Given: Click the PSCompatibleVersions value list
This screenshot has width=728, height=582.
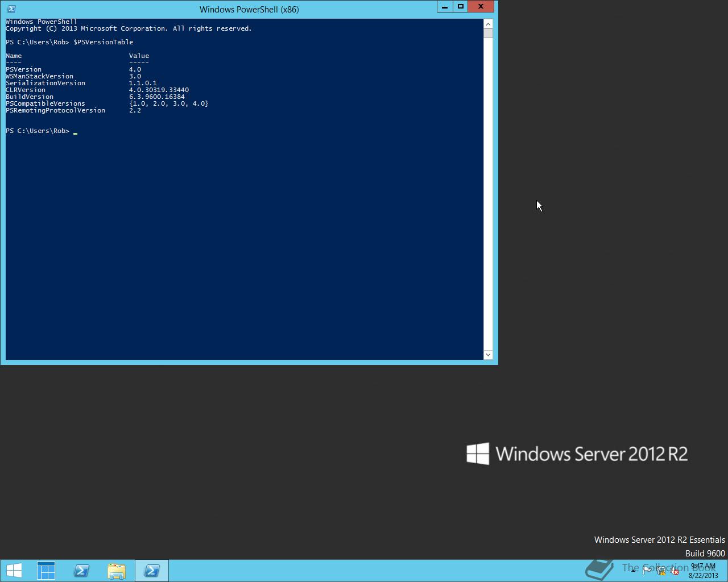Looking at the screenshot, I should point(168,103).
